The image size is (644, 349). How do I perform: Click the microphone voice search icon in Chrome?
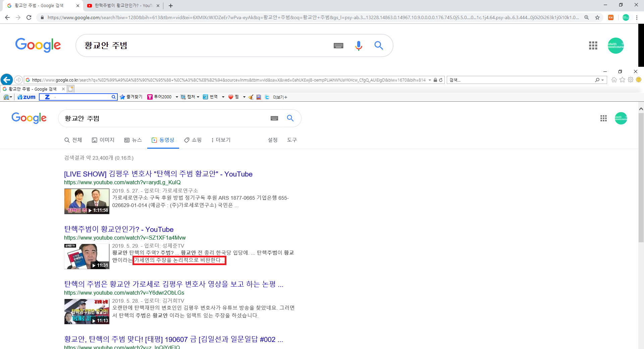coord(359,46)
